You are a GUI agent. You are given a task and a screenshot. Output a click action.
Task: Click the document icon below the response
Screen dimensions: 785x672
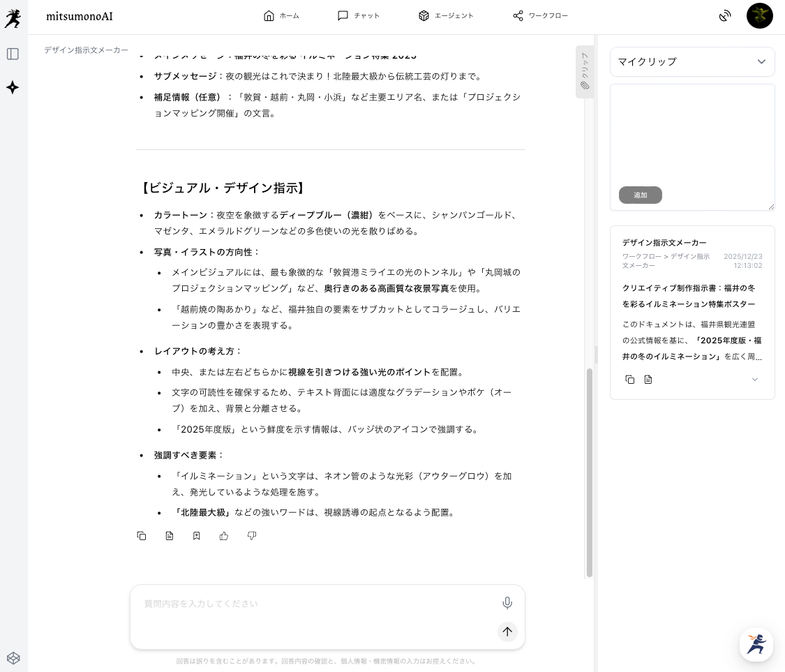[x=170, y=536]
